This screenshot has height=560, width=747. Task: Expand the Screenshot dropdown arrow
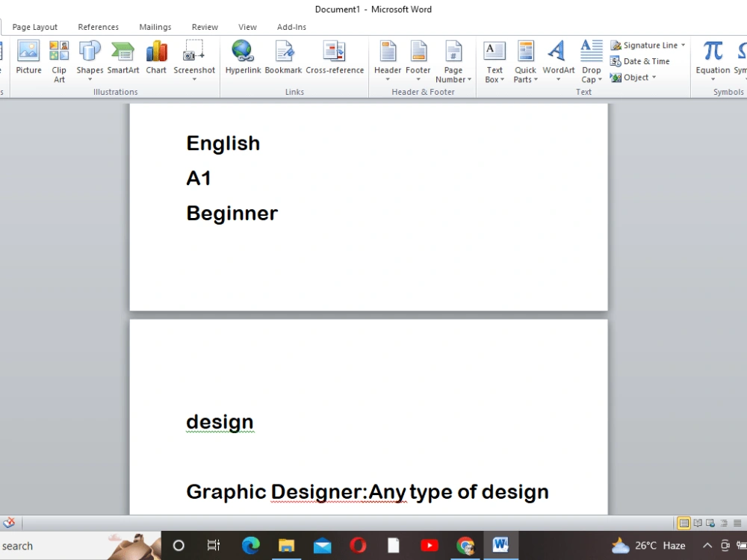pos(194,80)
